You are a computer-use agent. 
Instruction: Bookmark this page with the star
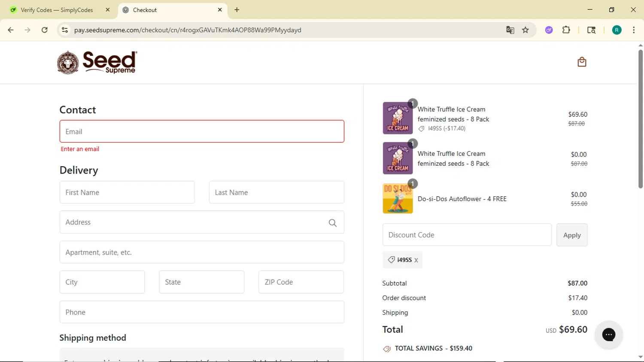[526, 30]
